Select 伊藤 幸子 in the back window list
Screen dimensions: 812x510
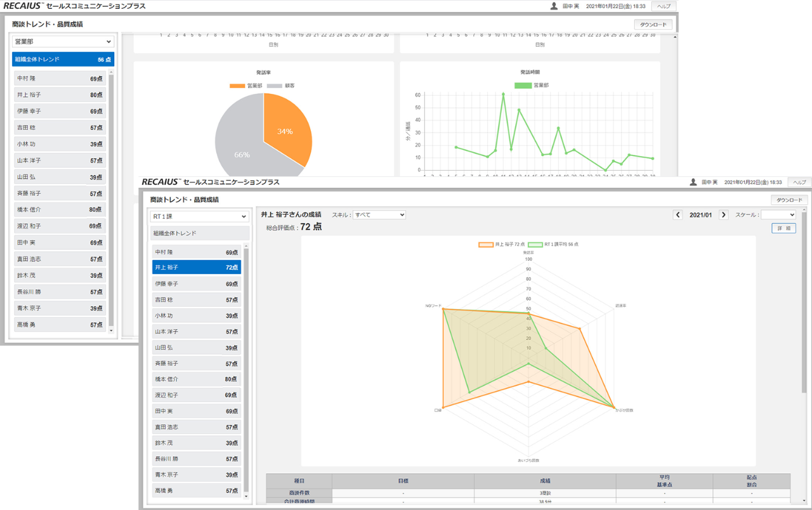[x=60, y=112]
